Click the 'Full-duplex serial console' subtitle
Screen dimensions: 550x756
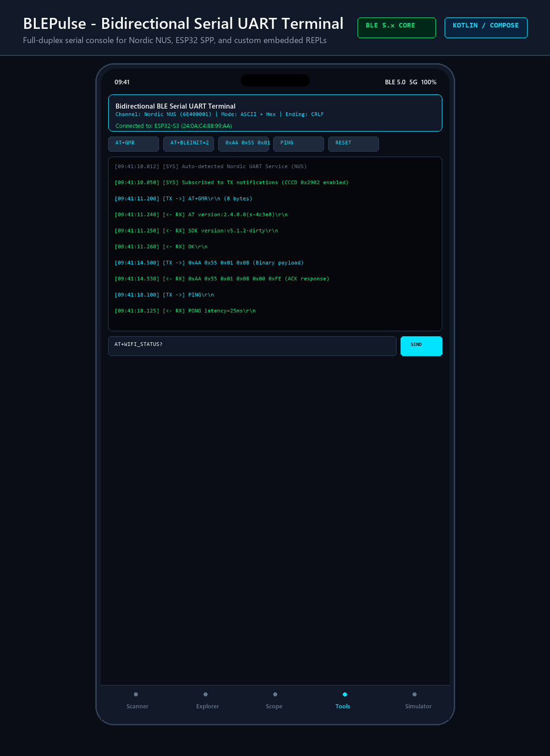click(175, 40)
